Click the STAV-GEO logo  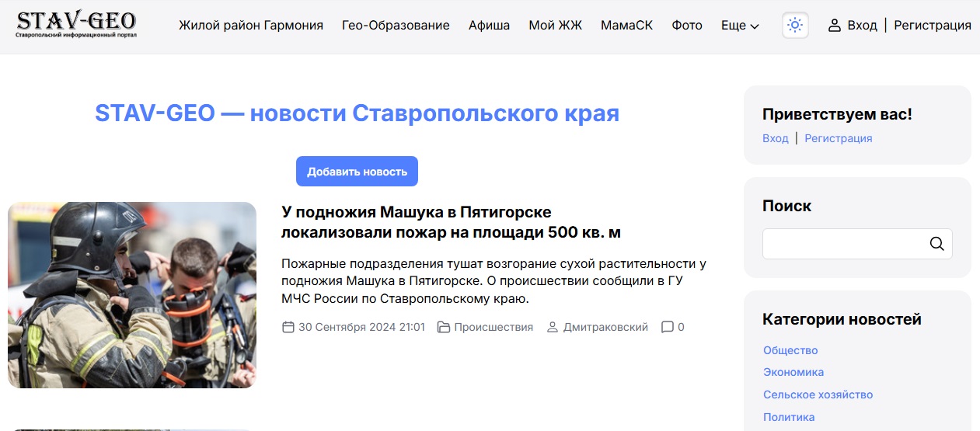pyautogui.click(x=76, y=25)
